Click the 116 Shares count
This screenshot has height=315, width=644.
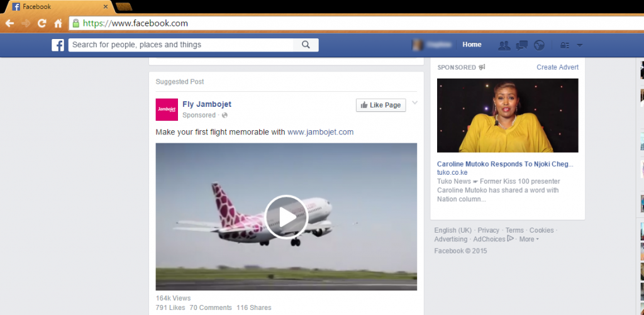[254, 307]
